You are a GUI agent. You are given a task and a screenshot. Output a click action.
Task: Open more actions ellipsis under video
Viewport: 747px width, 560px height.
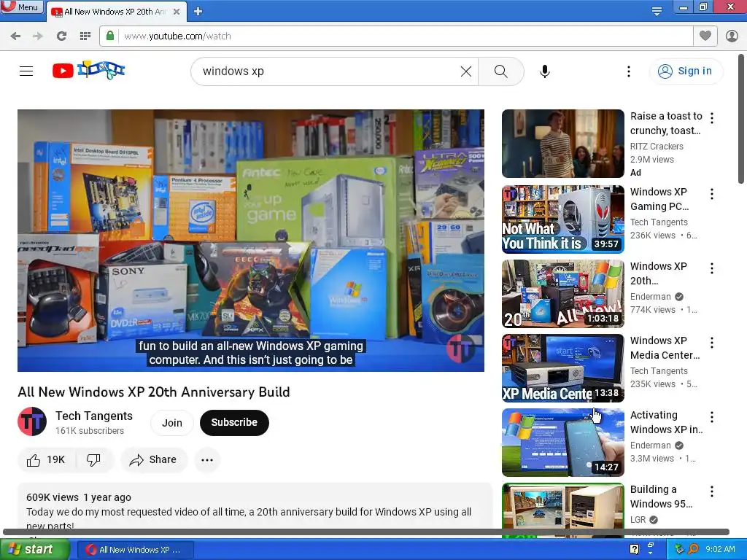click(x=207, y=460)
